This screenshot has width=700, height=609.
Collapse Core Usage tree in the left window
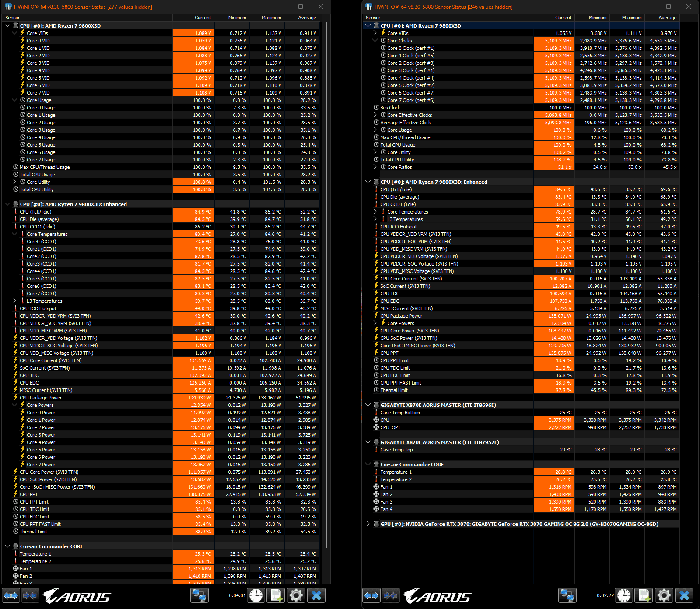tap(14, 100)
